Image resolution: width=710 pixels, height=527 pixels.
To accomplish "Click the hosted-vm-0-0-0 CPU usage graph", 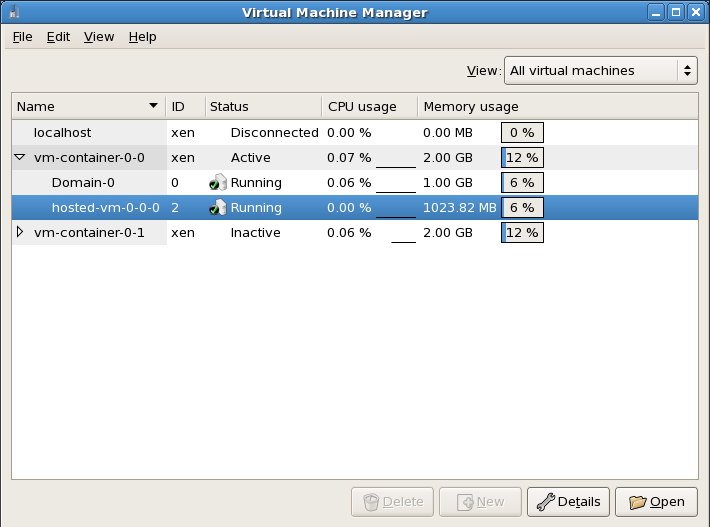I will [x=395, y=208].
